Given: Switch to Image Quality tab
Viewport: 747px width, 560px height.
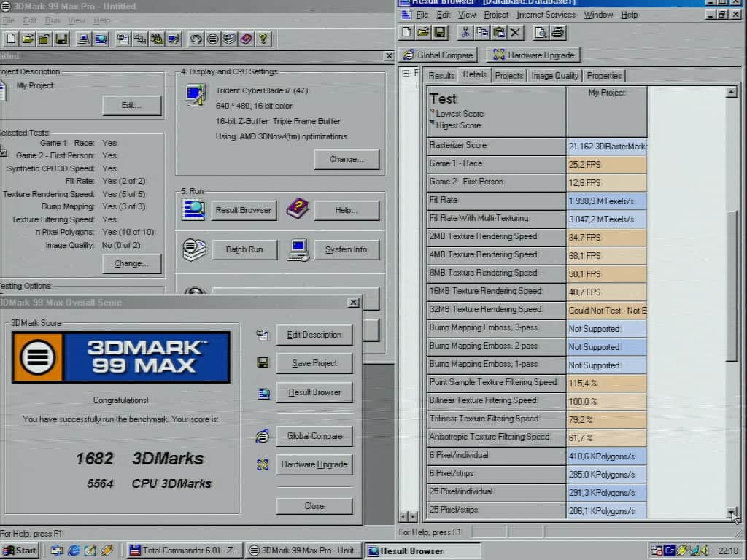Looking at the screenshot, I should coord(554,76).
